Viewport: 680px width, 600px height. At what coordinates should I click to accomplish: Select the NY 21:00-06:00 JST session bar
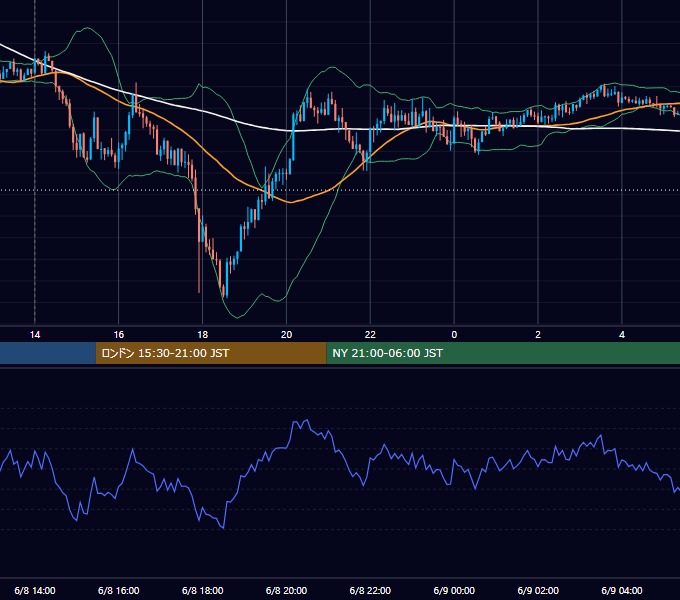[x=503, y=353]
